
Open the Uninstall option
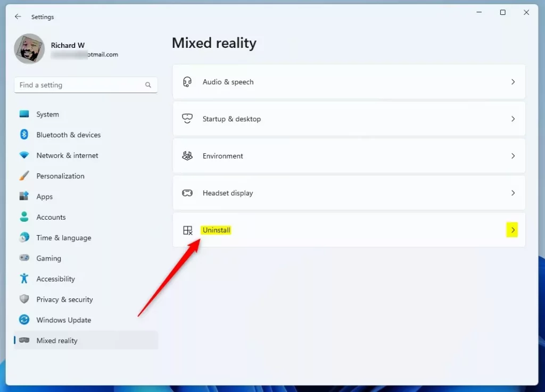tap(349, 230)
